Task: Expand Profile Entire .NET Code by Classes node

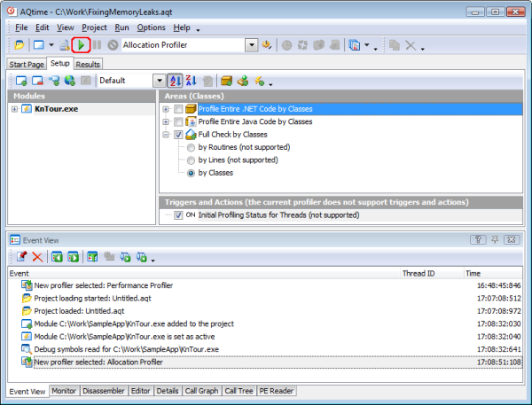Action: (166, 109)
